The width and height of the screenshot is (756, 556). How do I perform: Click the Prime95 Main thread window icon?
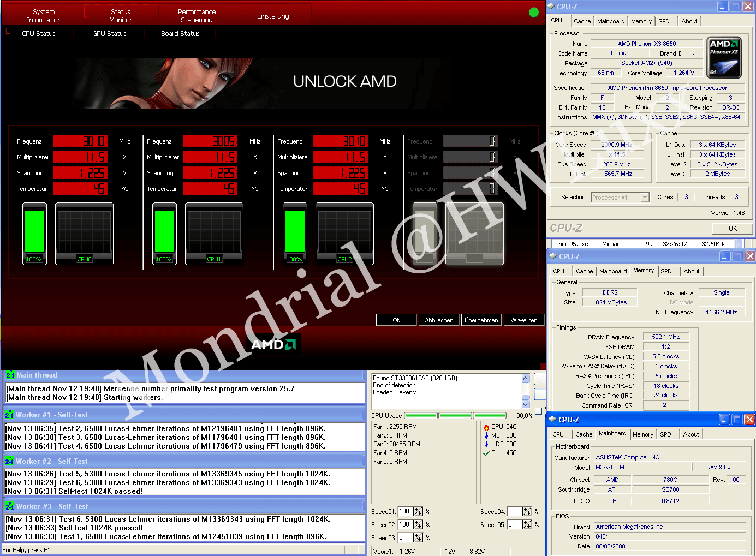(x=10, y=375)
